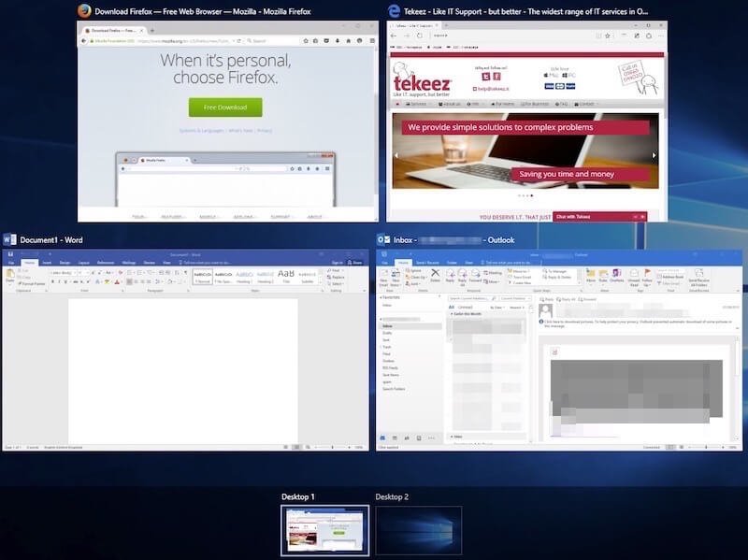
Task: Click the green Free Download button in Firefox
Action: point(225,108)
